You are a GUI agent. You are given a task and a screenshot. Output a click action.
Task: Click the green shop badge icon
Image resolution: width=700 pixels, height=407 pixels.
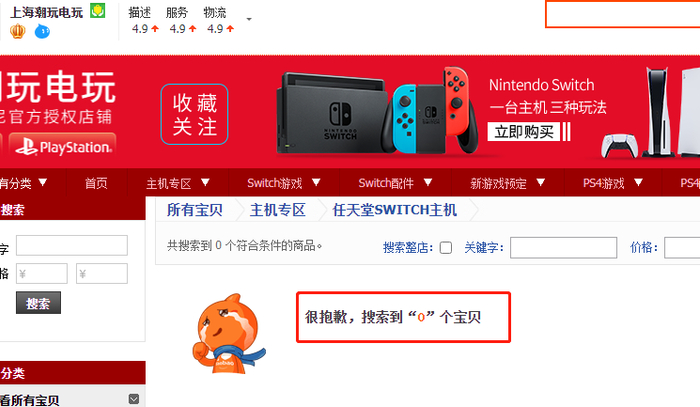97,10
